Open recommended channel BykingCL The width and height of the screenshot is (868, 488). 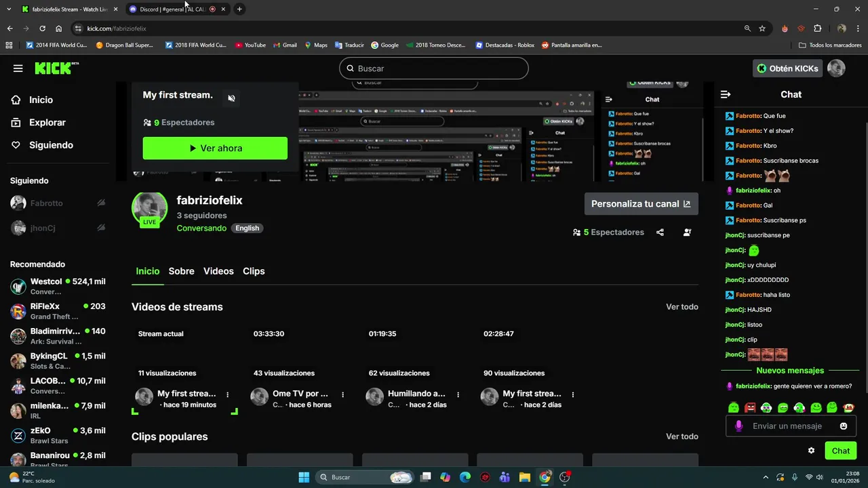tap(58, 361)
